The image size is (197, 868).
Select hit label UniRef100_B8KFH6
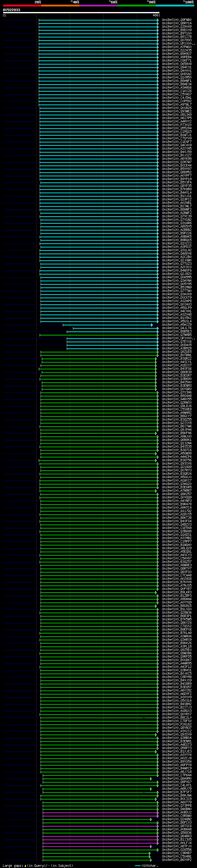[176, 433]
